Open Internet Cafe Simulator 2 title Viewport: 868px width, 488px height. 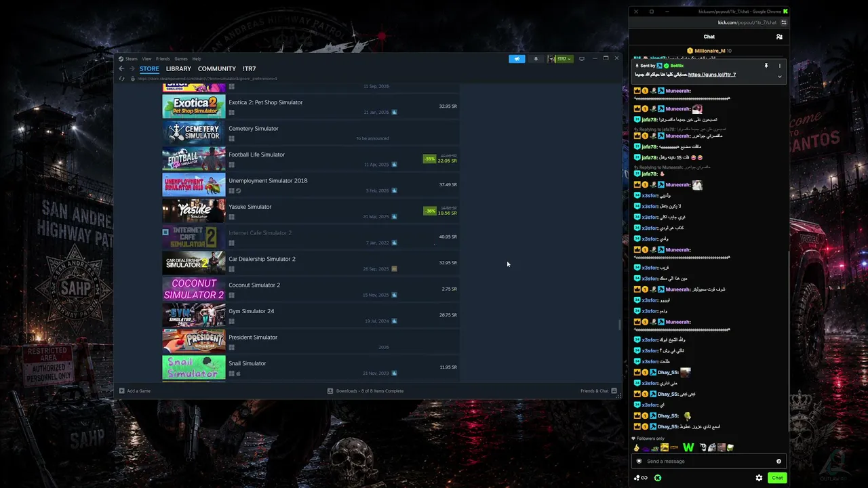point(260,233)
